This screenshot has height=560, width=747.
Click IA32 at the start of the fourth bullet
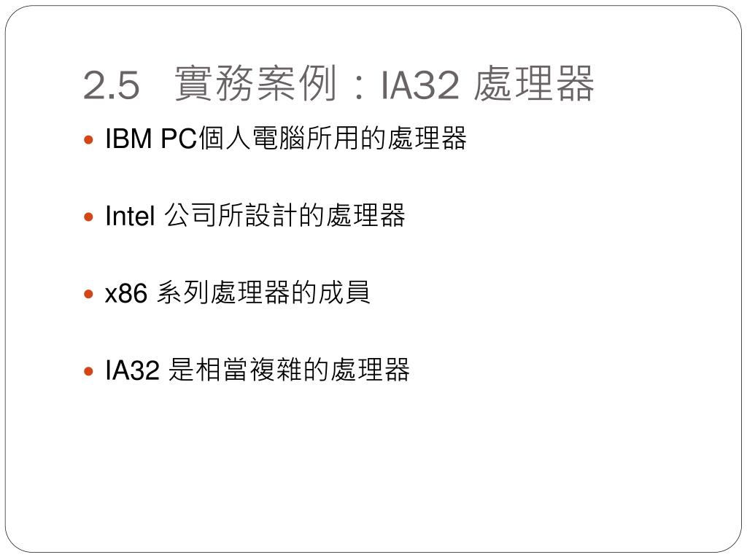click(132, 370)
